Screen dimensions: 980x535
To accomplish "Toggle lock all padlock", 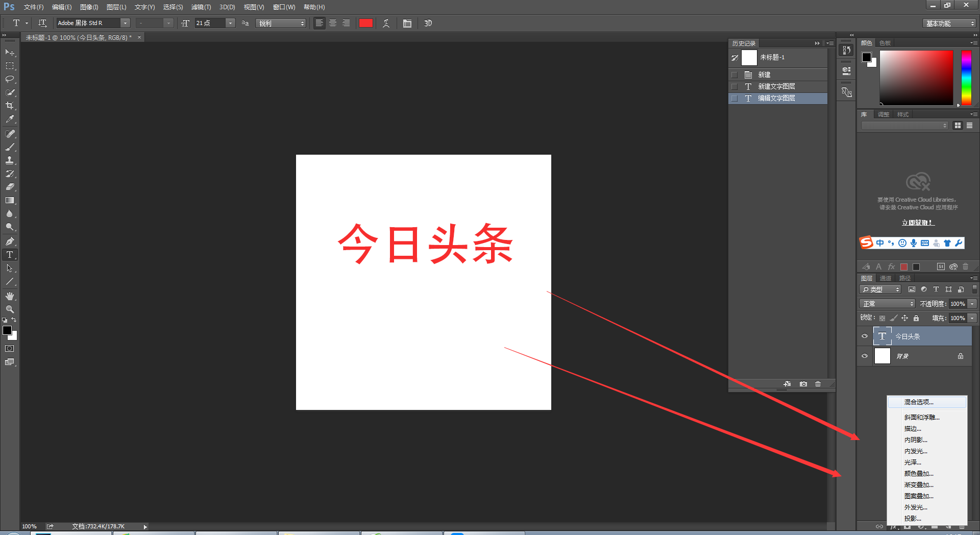I will pos(916,318).
